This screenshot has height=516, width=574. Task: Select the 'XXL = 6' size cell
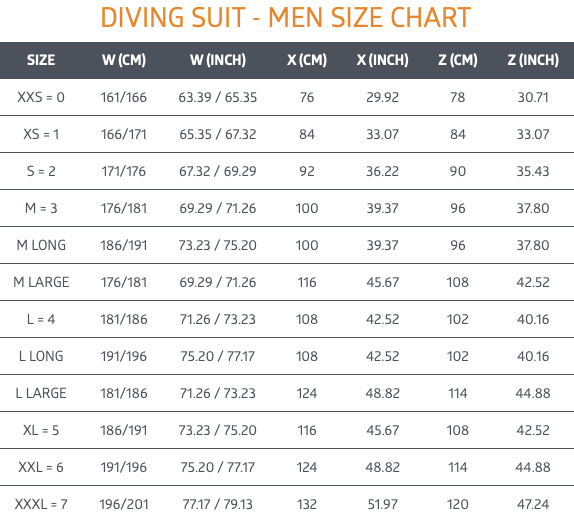41,467
